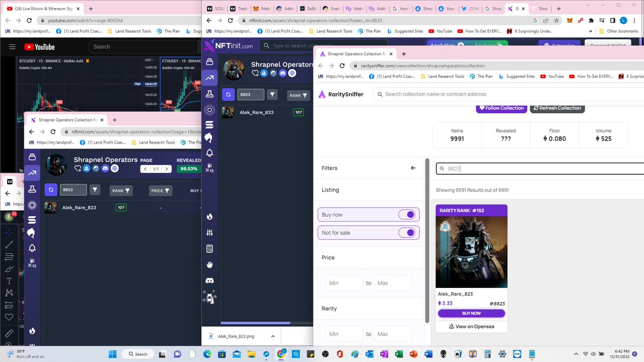This screenshot has height=362, width=644.
Task: Select TradingView trend line tool
Action: 9,245
